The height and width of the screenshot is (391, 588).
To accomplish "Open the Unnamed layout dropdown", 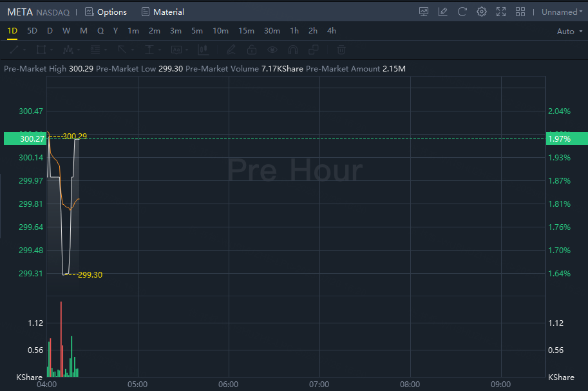I will coord(562,12).
